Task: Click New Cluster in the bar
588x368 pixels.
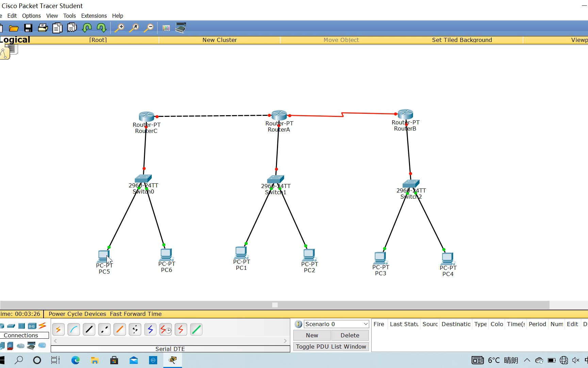Action: point(219,40)
